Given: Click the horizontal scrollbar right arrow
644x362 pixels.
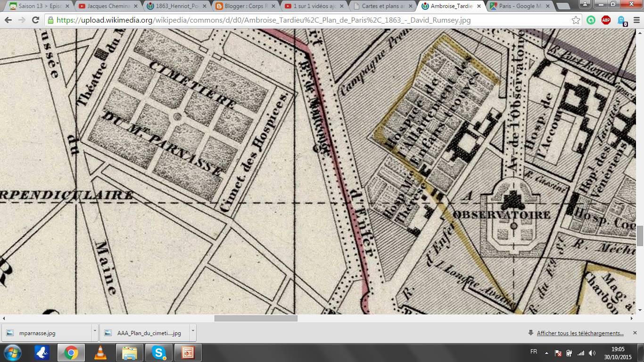Looking at the screenshot, I should (633, 318).
